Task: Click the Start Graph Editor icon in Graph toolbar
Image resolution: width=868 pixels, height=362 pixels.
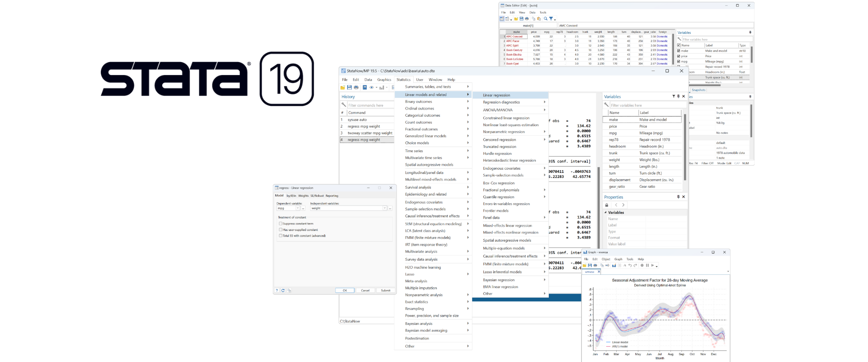Action: coord(614,266)
